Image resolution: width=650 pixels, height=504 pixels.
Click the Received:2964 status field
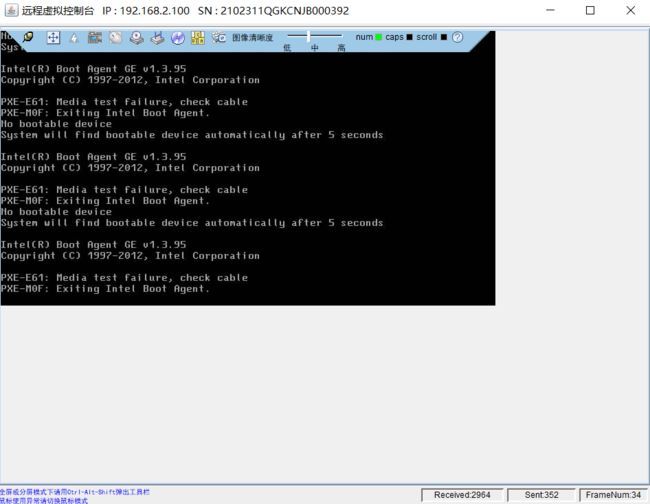462,495
